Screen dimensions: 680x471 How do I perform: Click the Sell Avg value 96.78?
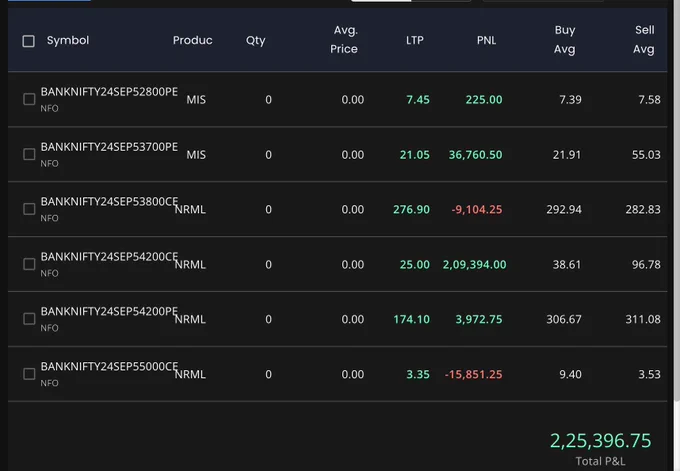click(646, 265)
